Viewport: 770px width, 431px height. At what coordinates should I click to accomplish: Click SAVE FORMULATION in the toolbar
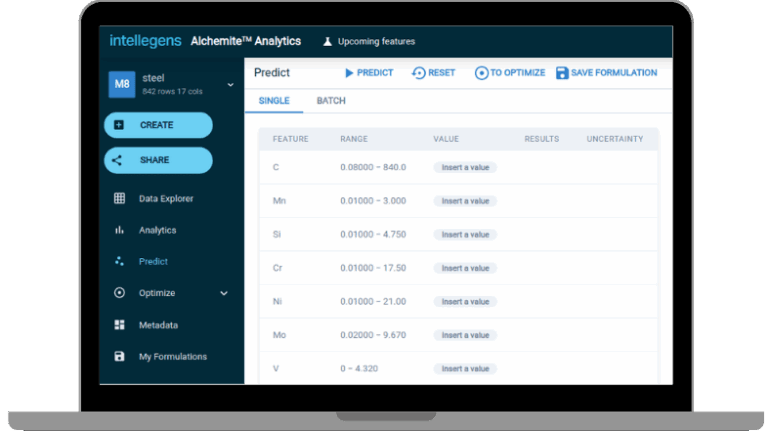point(606,73)
